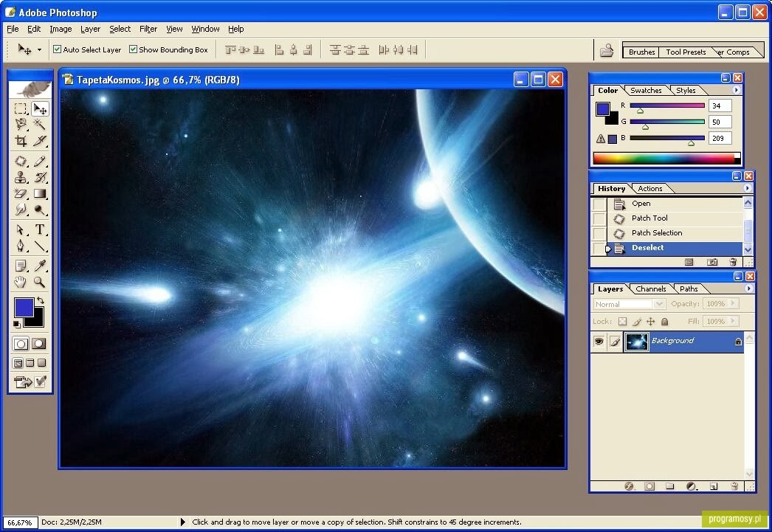Create new adjustment layer
Image resolution: width=772 pixels, height=532 pixels.
(692, 486)
